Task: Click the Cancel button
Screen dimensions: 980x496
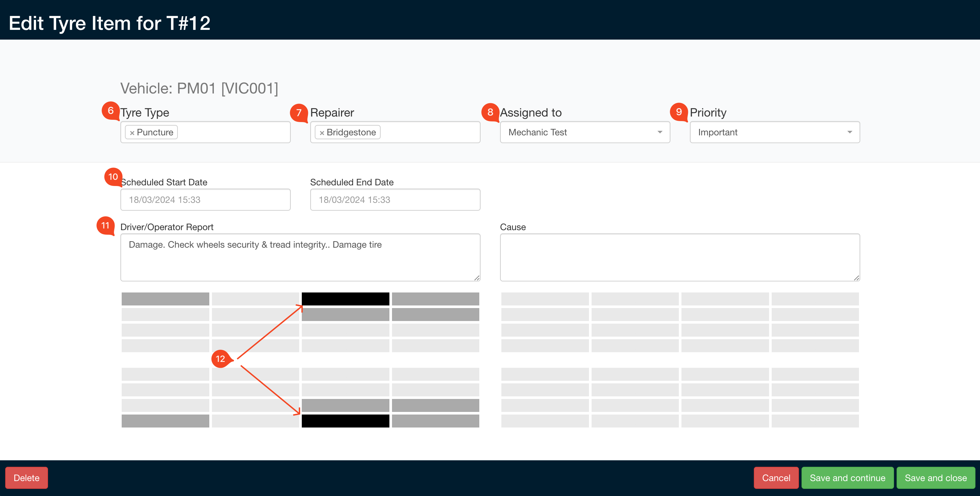Action: pyautogui.click(x=776, y=478)
